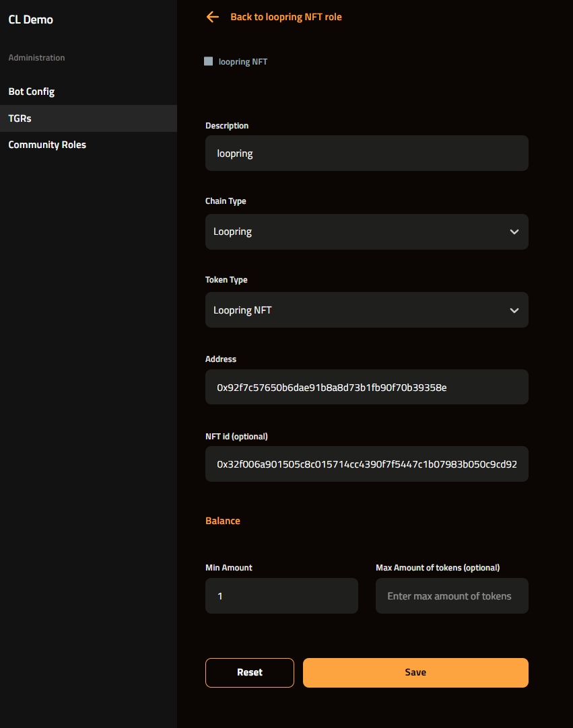Click the orange back arrow icon
573x728 pixels.
click(x=213, y=17)
